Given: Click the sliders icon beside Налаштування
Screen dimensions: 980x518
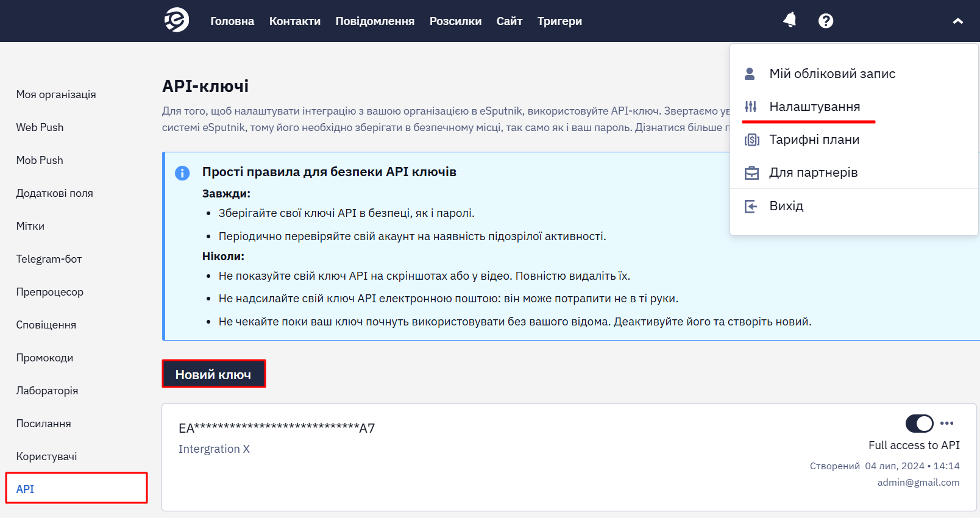Looking at the screenshot, I should tap(751, 107).
